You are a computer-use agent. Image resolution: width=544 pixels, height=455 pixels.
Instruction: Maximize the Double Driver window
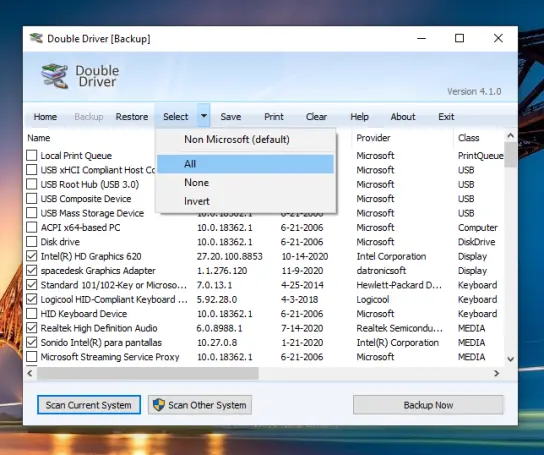459,38
